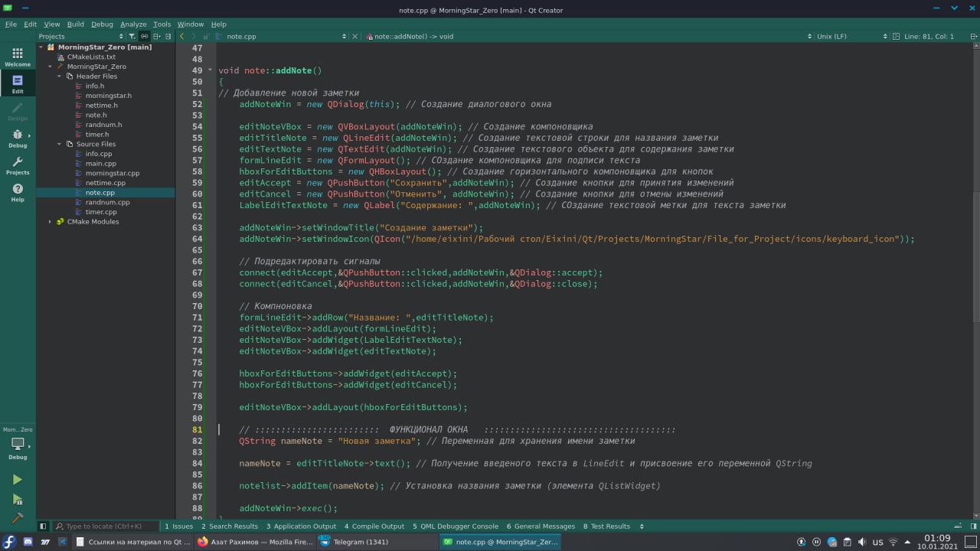Open the note.cpp open documents dropdown
This screenshot has height=551, width=980.
click(x=280, y=36)
